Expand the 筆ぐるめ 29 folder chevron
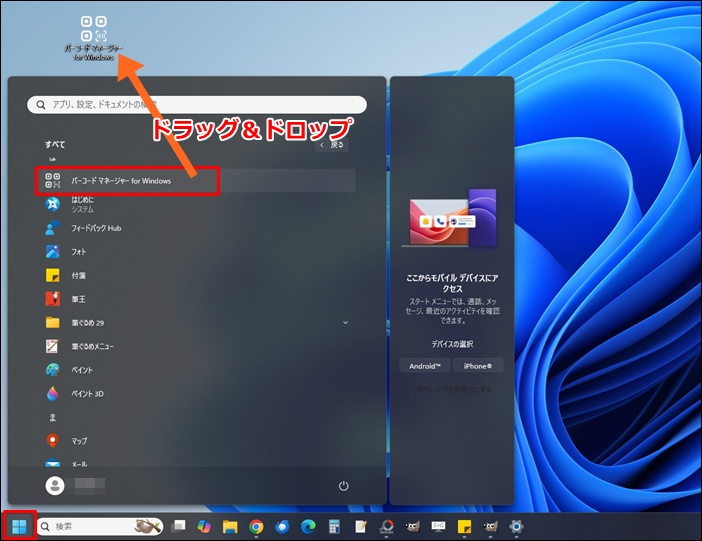The image size is (702, 541). 345,323
